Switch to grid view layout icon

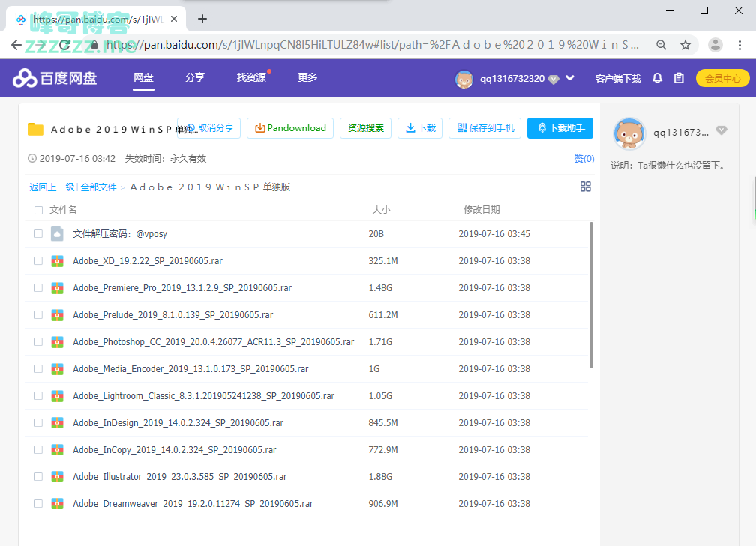[585, 187]
